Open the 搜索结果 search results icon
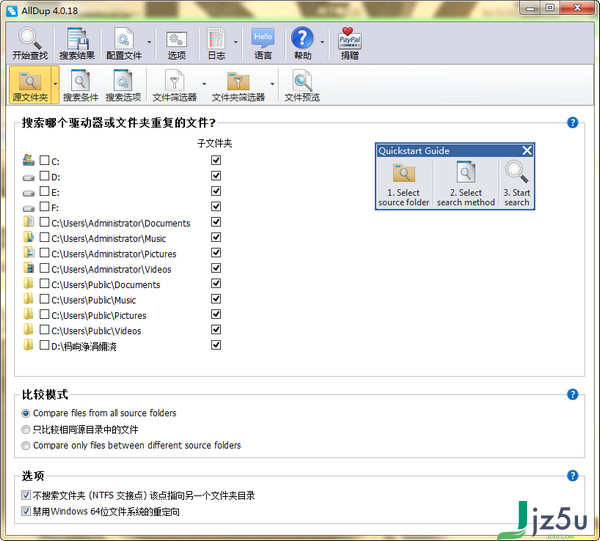Viewport: 600px width, 541px height. coord(77,44)
